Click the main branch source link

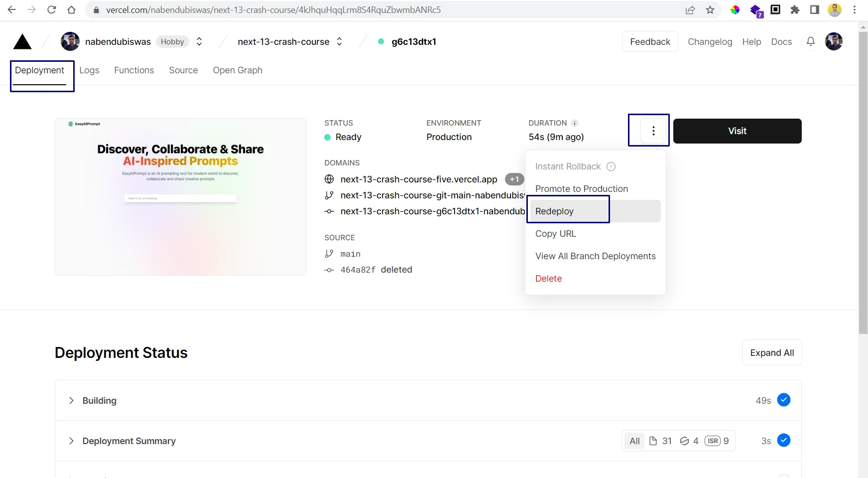click(x=351, y=254)
